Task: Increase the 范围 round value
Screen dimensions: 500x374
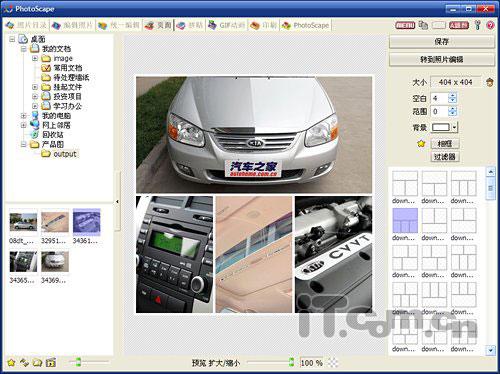Action: (x=452, y=109)
